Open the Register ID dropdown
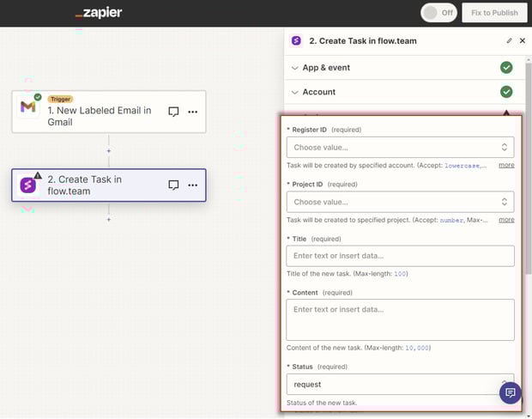Screen dimensions: 532x419 [x=400, y=147]
